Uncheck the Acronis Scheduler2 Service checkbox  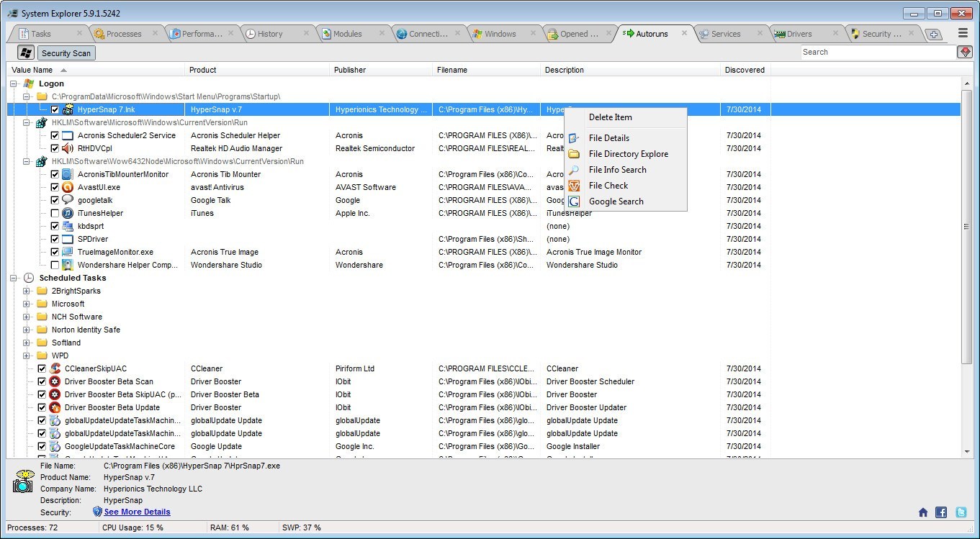click(x=55, y=135)
